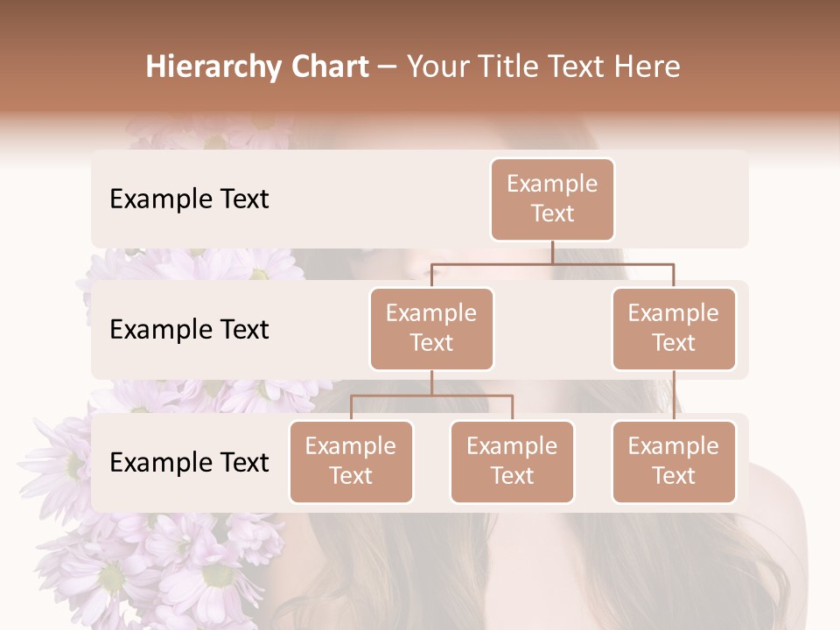Viewport: 840px width, 630px height.
Task: Click the third row Example Text label
Action: (x=188, y=462)
